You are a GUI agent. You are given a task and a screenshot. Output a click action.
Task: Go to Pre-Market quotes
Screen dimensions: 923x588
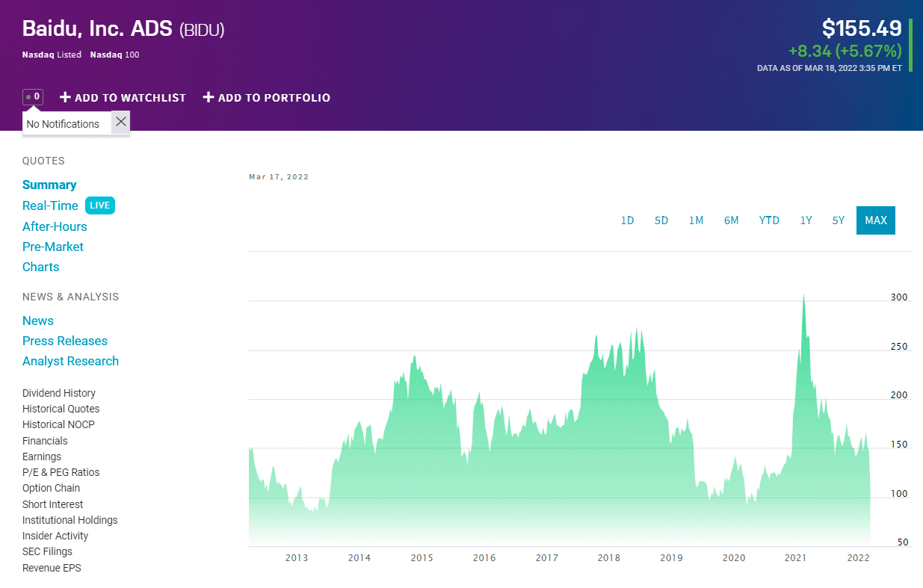pyautogui.click(x=53, y=247)
